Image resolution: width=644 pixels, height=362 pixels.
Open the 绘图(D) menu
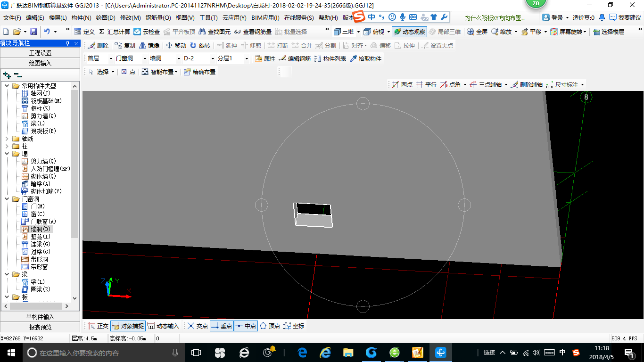(x=106, y=18)
